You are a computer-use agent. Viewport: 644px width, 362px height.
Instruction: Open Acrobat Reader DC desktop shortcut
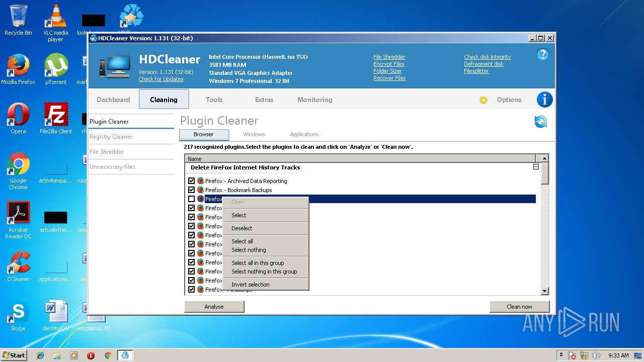pyautogui.click(x=18, y=221)
